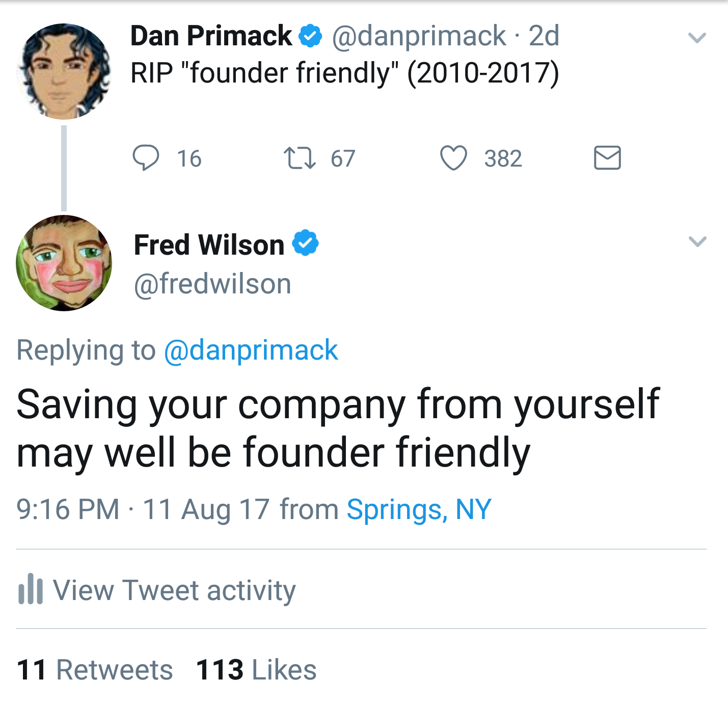Click the Dan Primack display name
The width and height of the screenshot is (728, 707).
211,36
